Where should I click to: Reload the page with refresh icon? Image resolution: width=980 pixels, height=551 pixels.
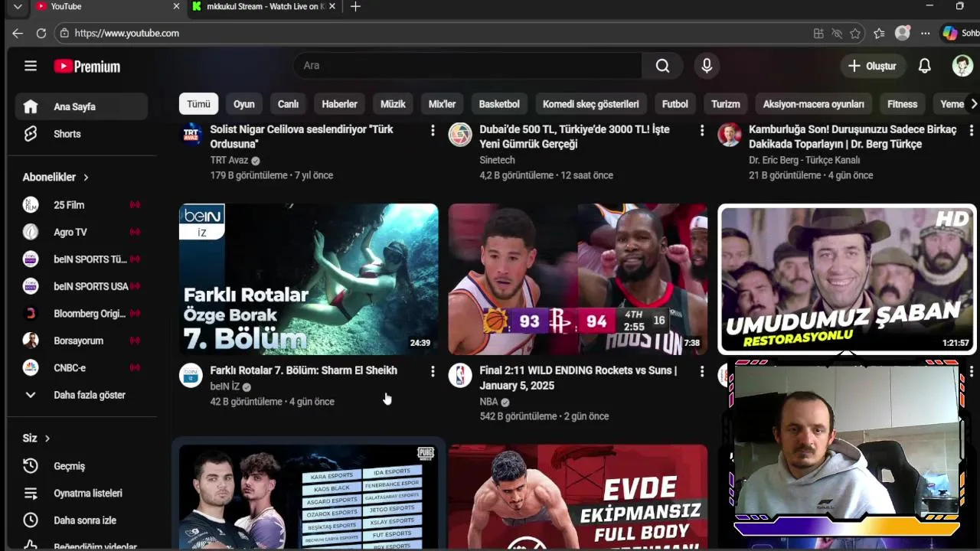click(41, 33)
